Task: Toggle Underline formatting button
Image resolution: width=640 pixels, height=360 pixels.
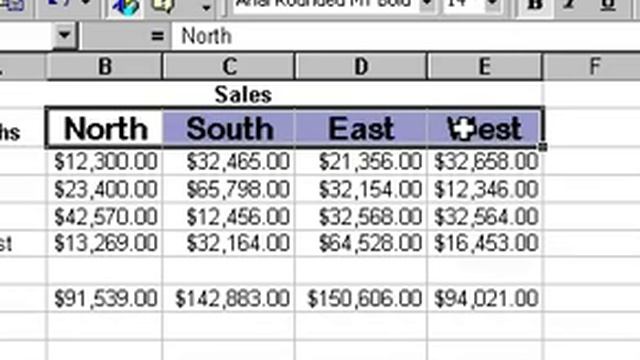Action: 608,6
